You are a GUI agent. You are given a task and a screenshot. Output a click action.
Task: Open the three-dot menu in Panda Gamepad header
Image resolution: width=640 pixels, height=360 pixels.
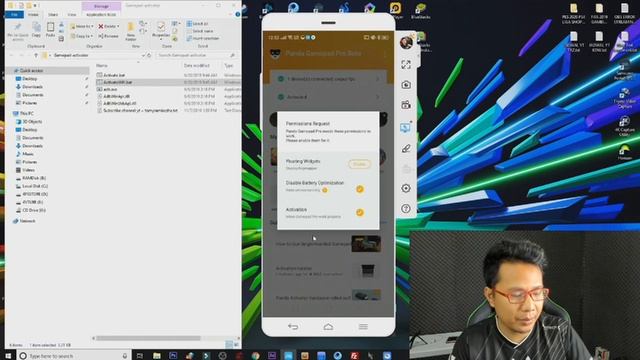tap(384, 54)
